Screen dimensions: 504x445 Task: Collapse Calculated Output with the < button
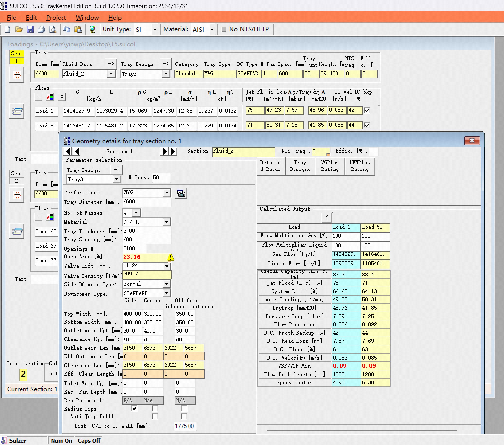(x=327, y=217)
